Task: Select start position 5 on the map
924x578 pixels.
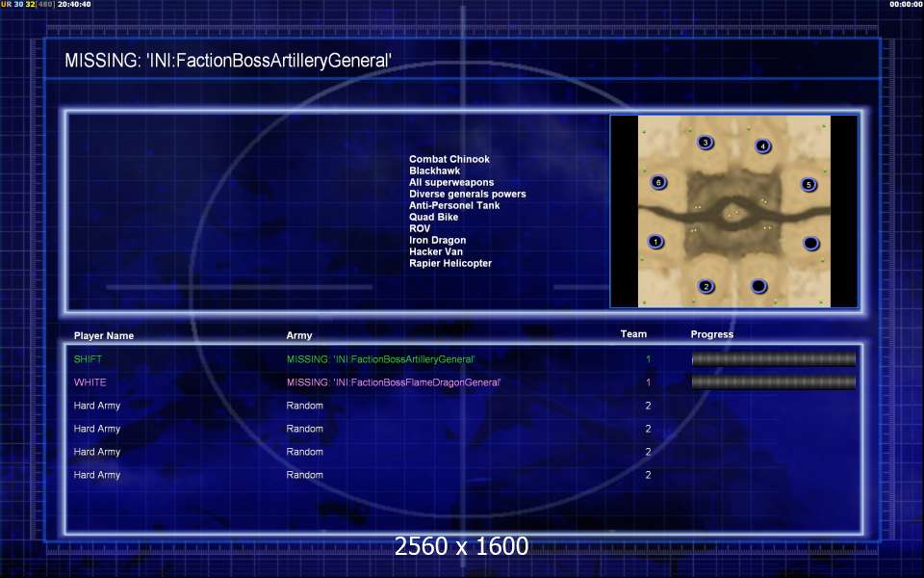Action: [x=808, y=184]
